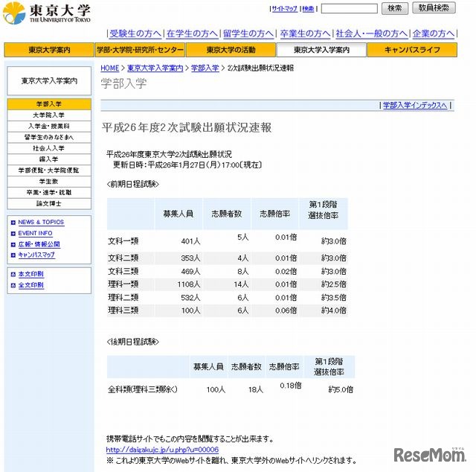Click the キャンパスマップ bullet icon

point(13,255)
